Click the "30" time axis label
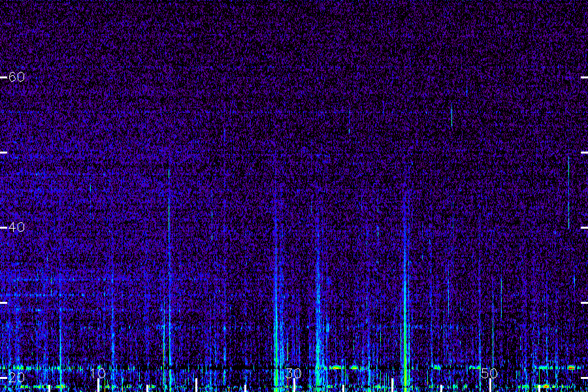The height and width of the screenshot is (392, 588). [293, 373]
